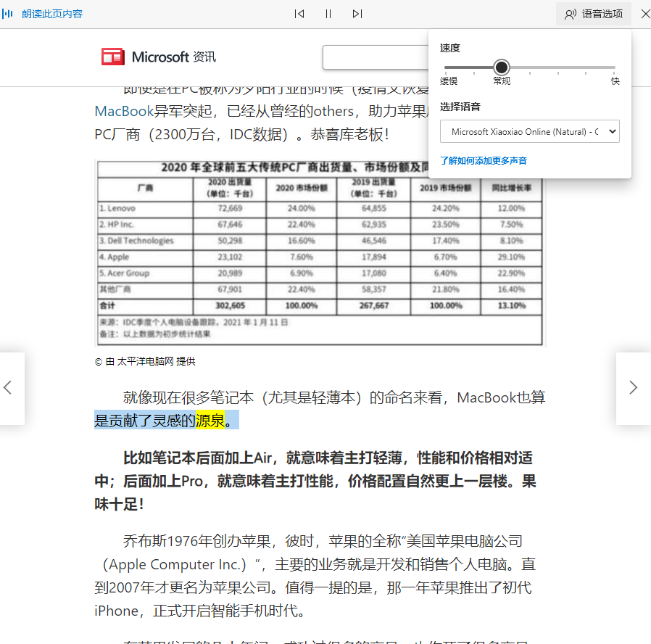Go to previous article with left chevron
Viewport: 651px width, 644px height.
click(x=9, y=389)
